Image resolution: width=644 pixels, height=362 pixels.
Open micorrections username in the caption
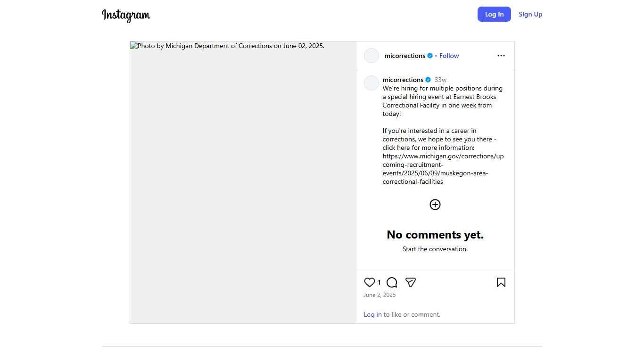pos(403,80)
